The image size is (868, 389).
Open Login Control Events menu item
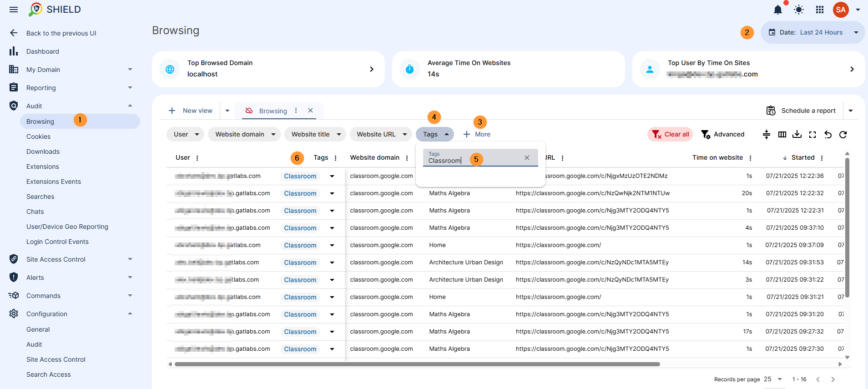pos(57,242)
